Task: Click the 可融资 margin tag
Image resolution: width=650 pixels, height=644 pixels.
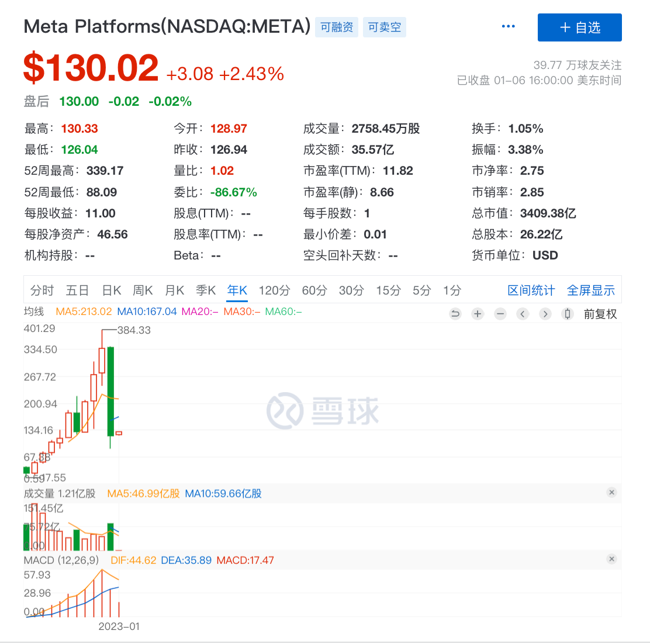Action: pos(337,27)
